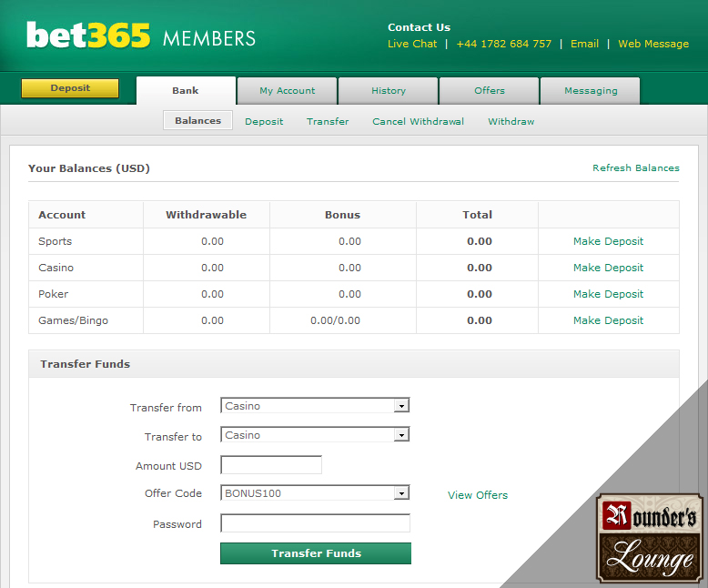
Task: Open Web Message contact link
Action: (x=653, y=44)
